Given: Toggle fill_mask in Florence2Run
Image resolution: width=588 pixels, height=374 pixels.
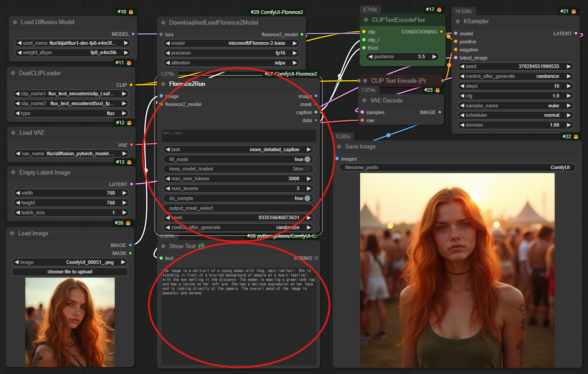Looking at the screenshot, I should click(238, 159).
